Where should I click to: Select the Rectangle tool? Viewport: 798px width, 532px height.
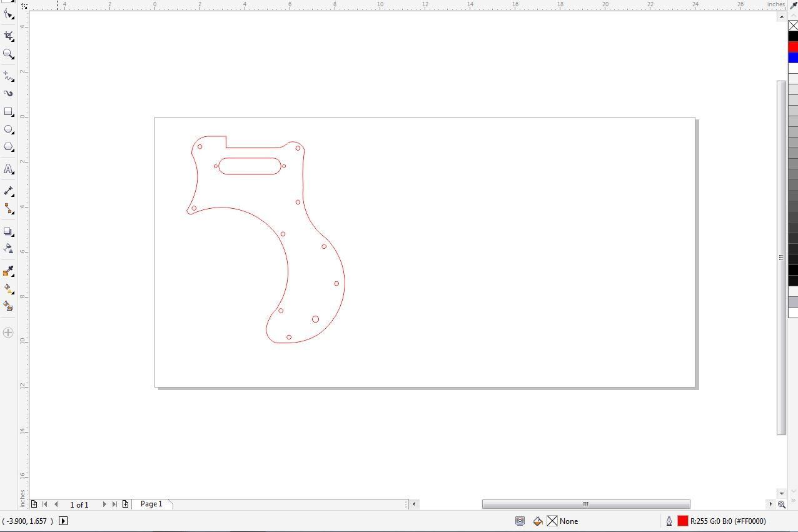(8, 112)
